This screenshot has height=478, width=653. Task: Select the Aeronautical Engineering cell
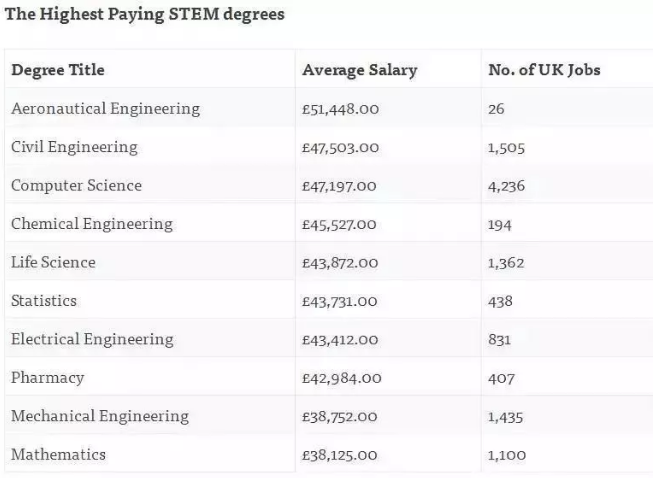pyautogui.click(x=105, y=108)
